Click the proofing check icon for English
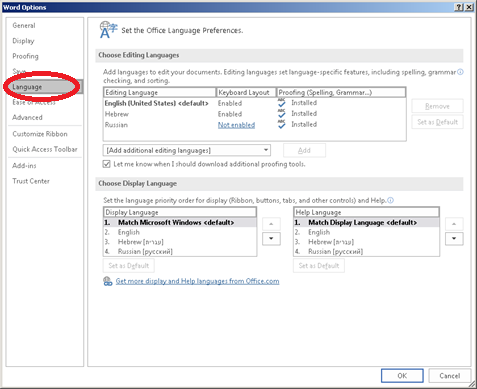477x389 pixels. (x=282, y=103)
